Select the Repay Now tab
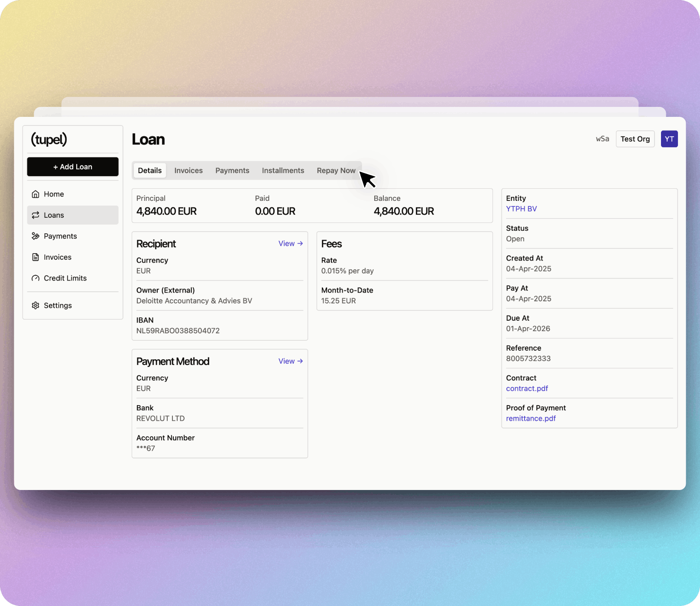This screenshot has height=606, width=700. coord(336,171)
